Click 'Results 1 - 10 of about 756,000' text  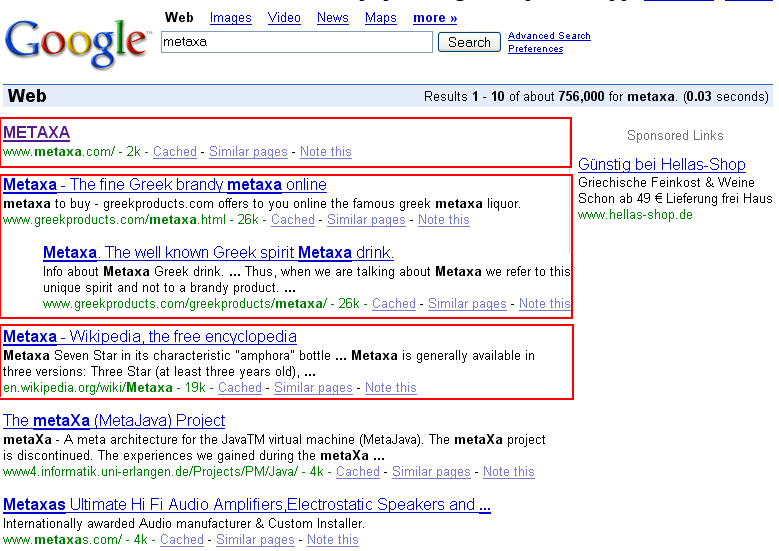point(514,96)
